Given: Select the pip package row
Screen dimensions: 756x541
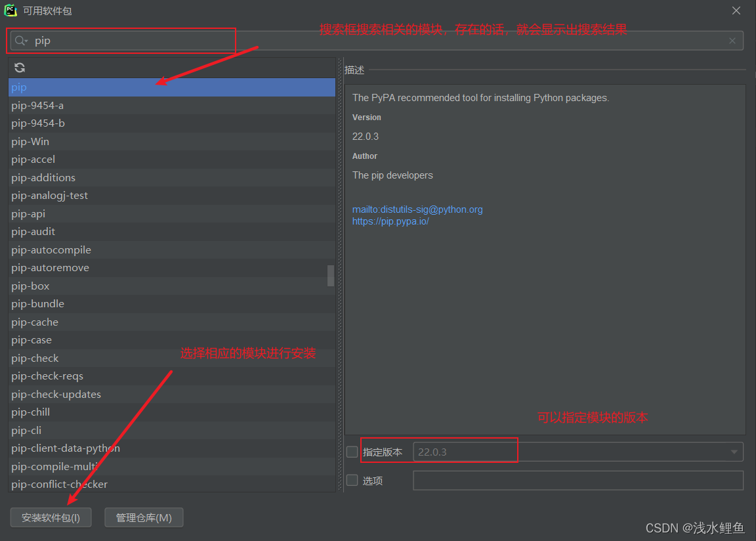Looking at the screenshot, I should pyautogui.click(x=172, y=87).
